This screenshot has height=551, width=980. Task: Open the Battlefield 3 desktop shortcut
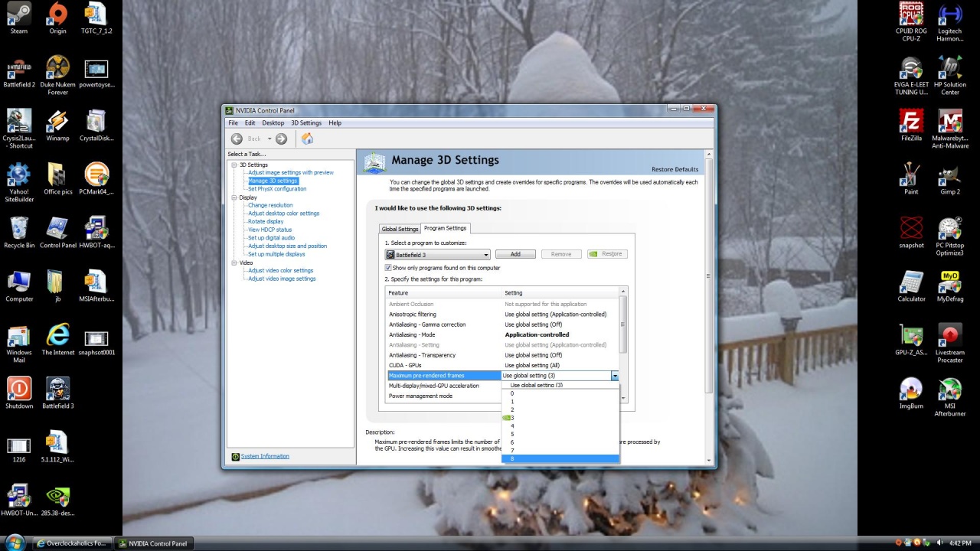pyautogui.click(x=57, y=390)
